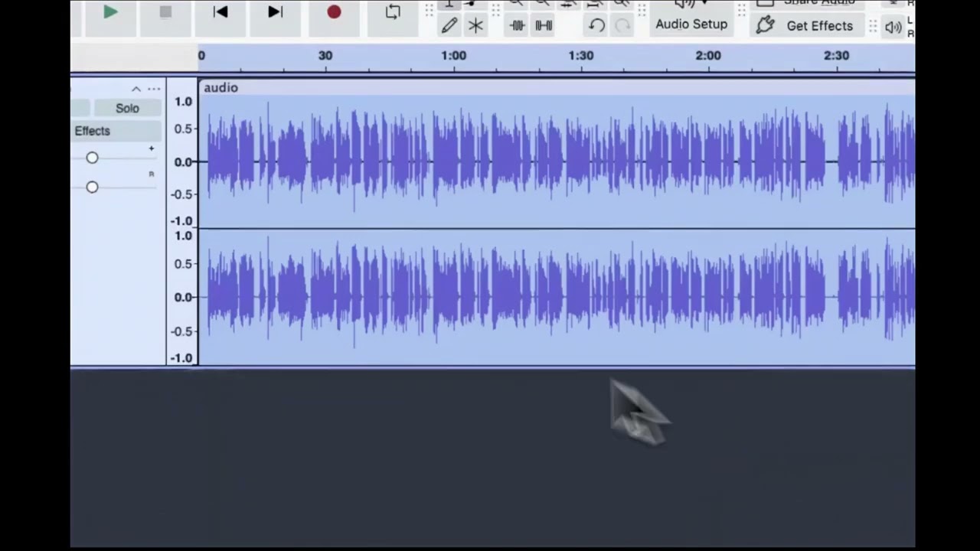The width and height of the screenshot is (980, 551).
Task: Stop playback with the Stop button
Action: point(165,13)
